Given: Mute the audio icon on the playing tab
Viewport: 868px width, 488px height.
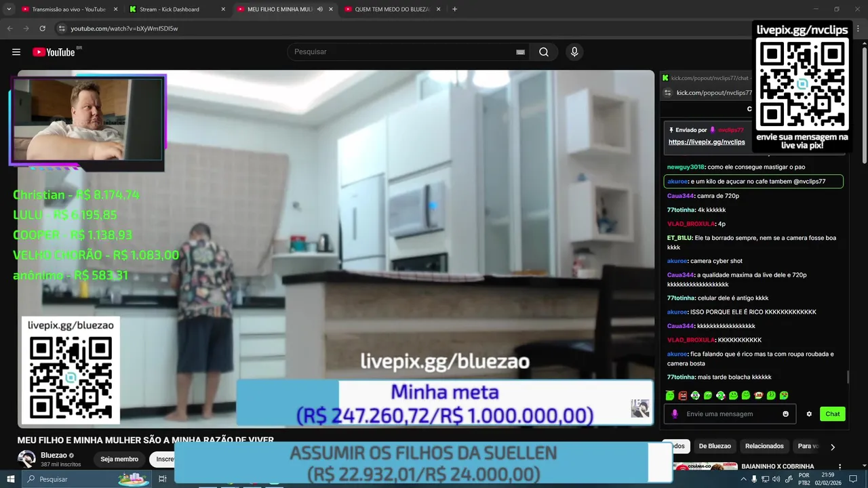Looking at the screenshot, I should pyautogui.click(x=319, y=9).
